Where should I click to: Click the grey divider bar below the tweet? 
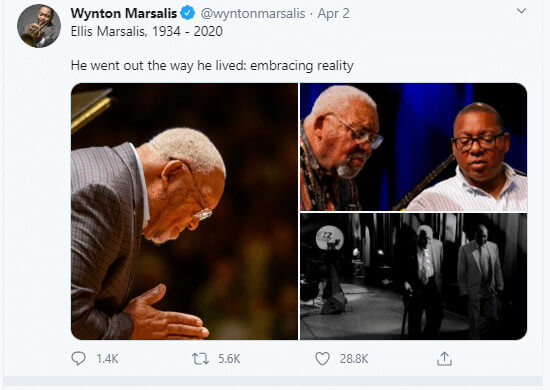pos(274,381)
